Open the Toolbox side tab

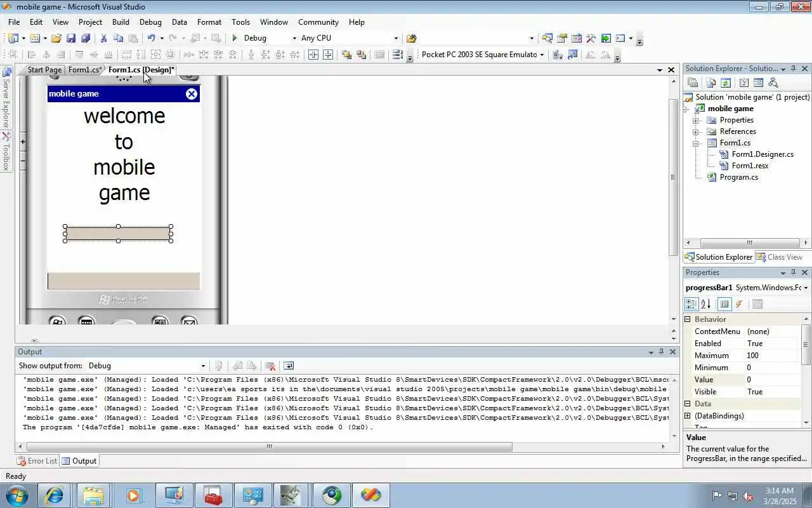point(6,152)
